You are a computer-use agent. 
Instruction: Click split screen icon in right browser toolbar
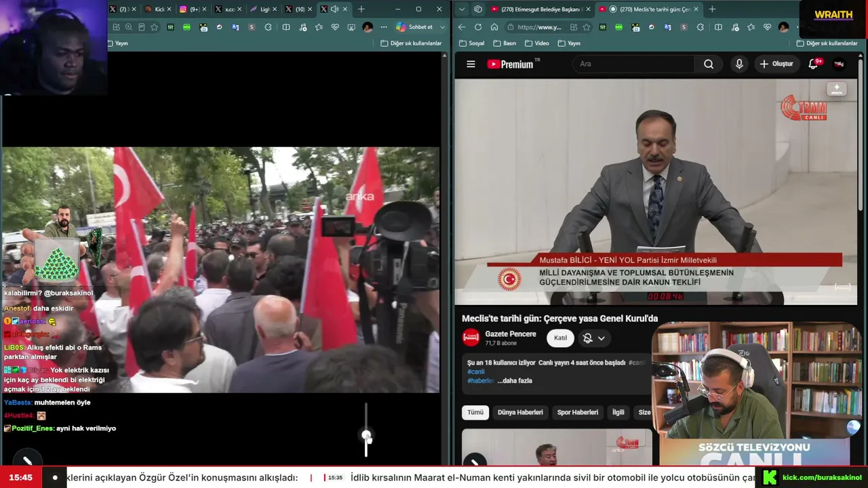[x=718, y=27]
